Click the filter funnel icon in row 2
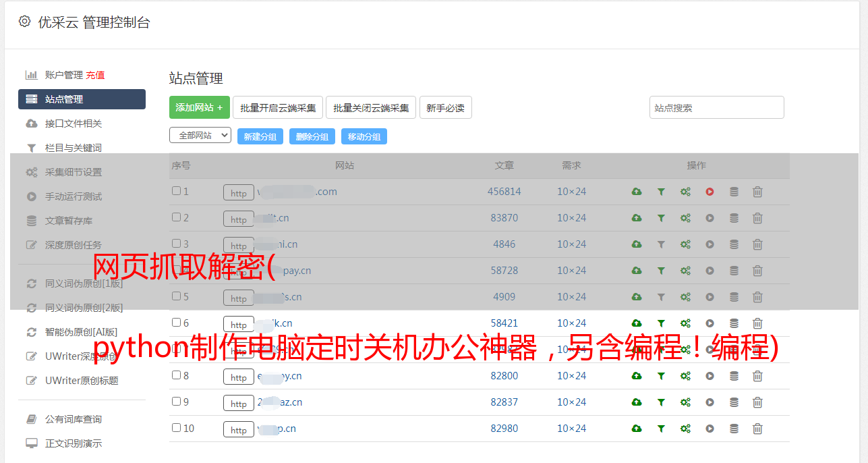The image size is (868, 463). pos(661,218)
